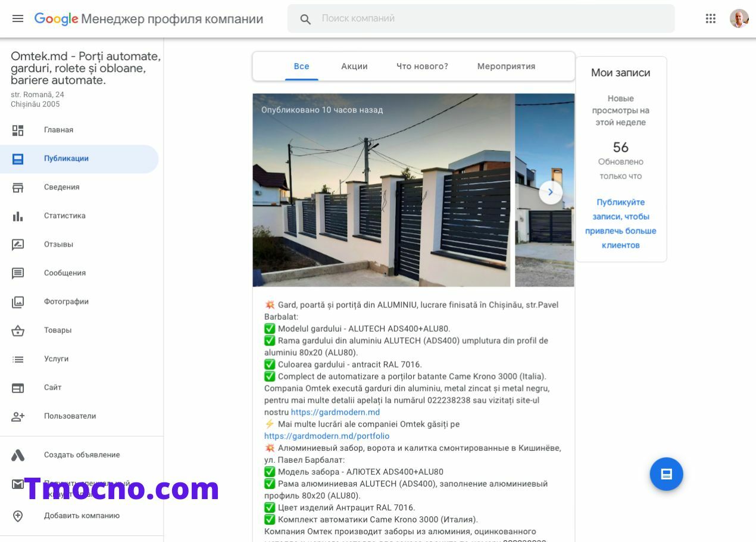Click the blue floating create post button

(x=666, y=474)
